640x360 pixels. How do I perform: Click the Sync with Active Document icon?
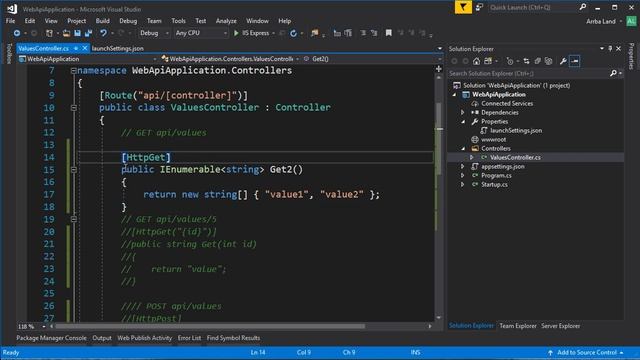[x=526, y=61]
